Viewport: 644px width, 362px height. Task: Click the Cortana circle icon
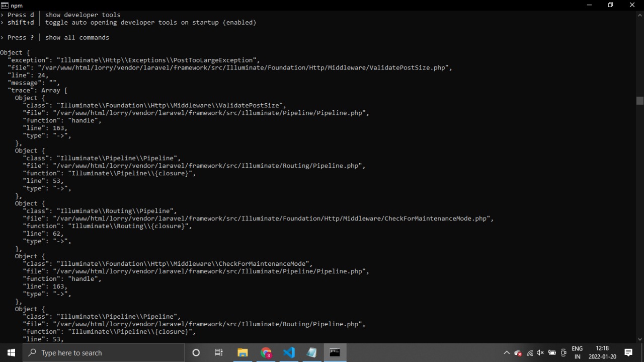196,352
